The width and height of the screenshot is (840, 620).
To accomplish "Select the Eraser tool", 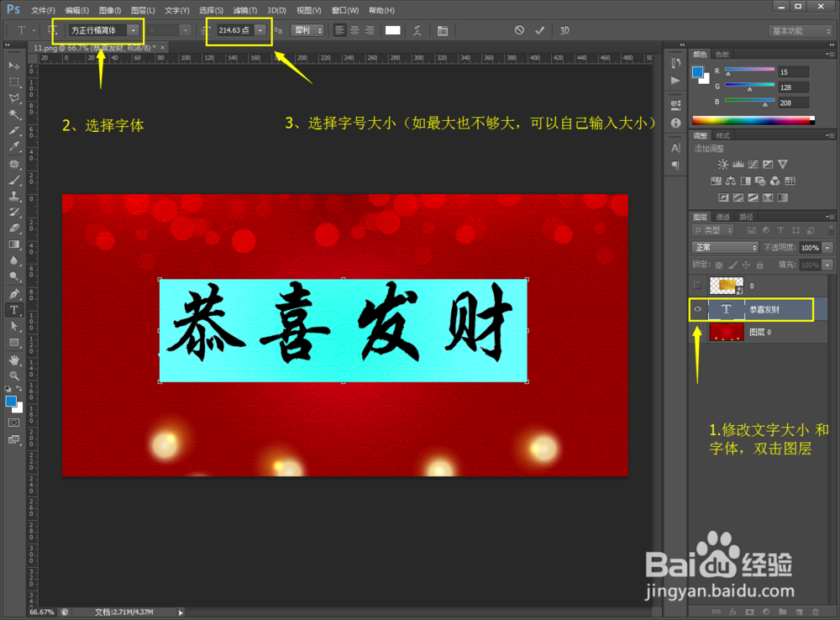I will click(14, 229).
